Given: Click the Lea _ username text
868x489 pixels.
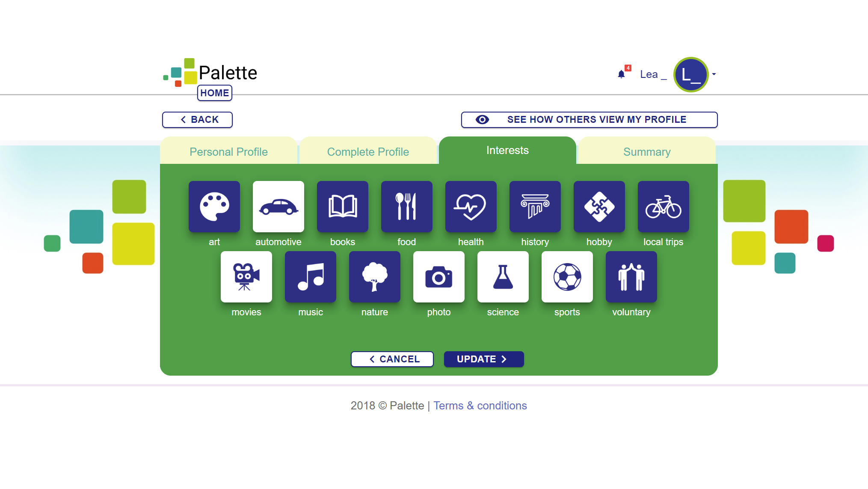Looking at the screenshot, I should pos(653,74).
